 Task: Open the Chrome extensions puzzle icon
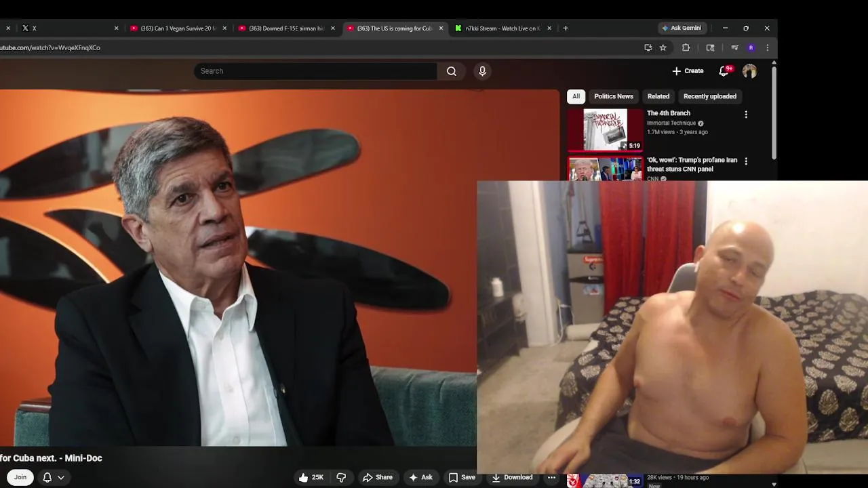686,47
